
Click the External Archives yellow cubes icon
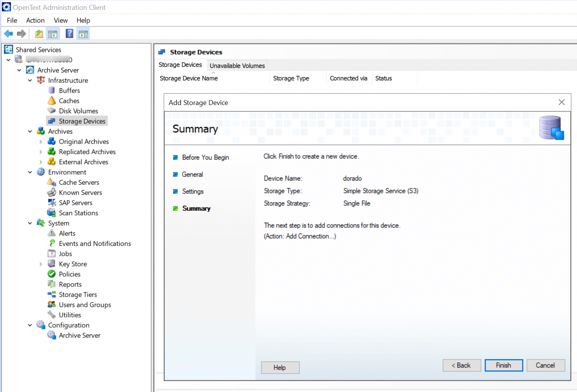(52, 162)
